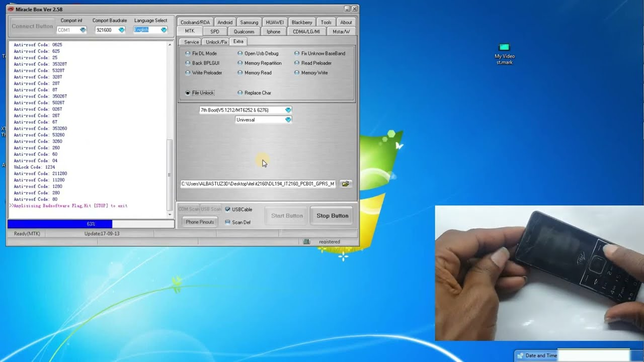
Task: Select Fix DL Mode option
Action: click(201, 53)
